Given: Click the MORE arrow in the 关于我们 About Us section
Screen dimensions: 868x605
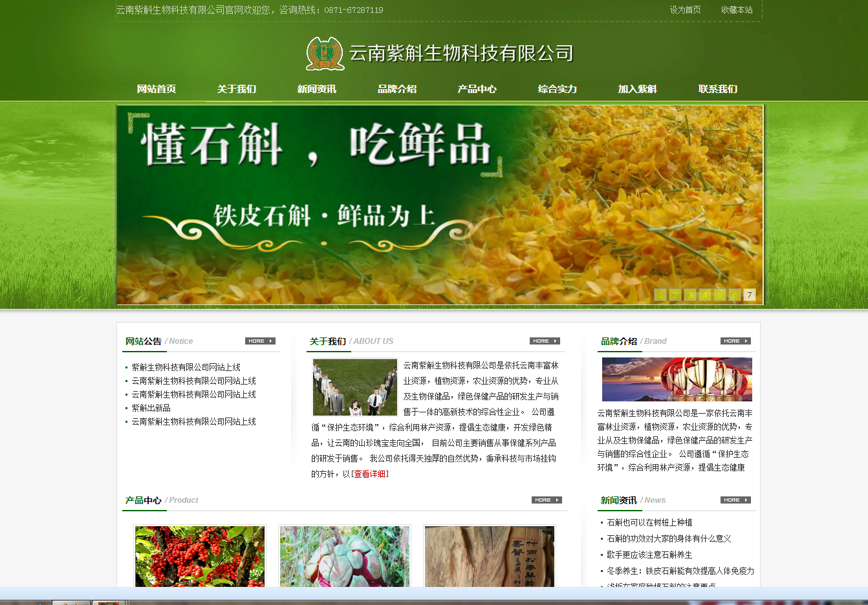Looking at the screenshot, I should pos(545,341).
